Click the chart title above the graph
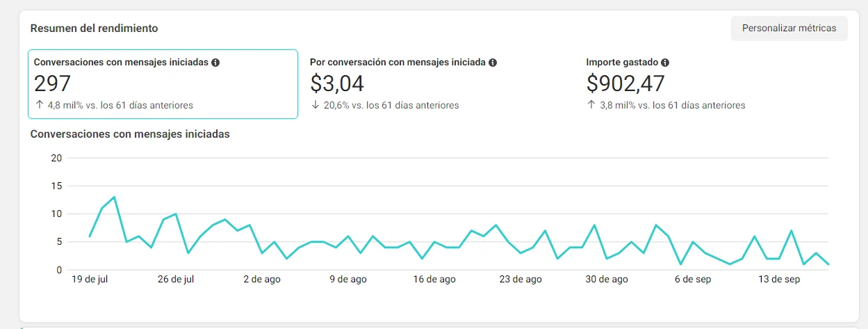The image size is (868, 329). (x=130, y=134)
